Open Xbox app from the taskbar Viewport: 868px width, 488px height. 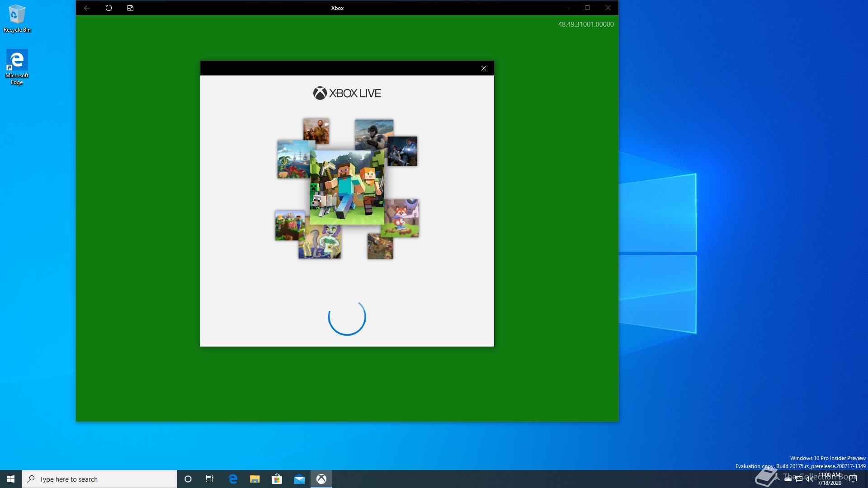[321, 479]
